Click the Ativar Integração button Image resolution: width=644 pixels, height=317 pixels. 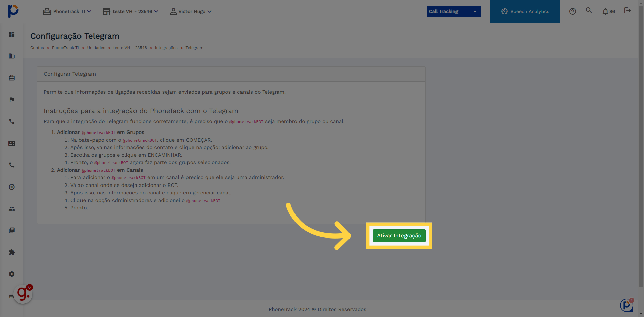(x=399, y=236)
